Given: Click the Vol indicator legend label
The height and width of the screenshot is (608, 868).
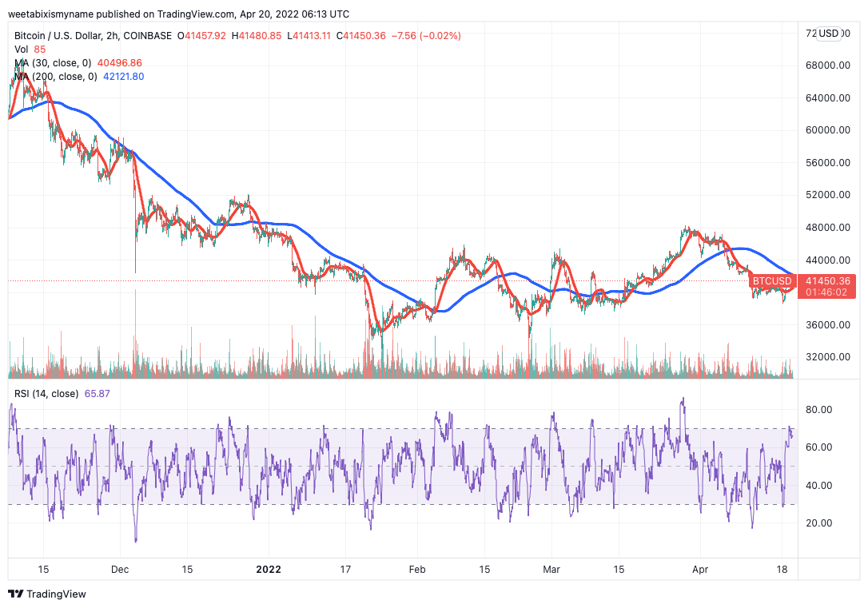Looking at the screenshot, I should (x=22, y=50).
